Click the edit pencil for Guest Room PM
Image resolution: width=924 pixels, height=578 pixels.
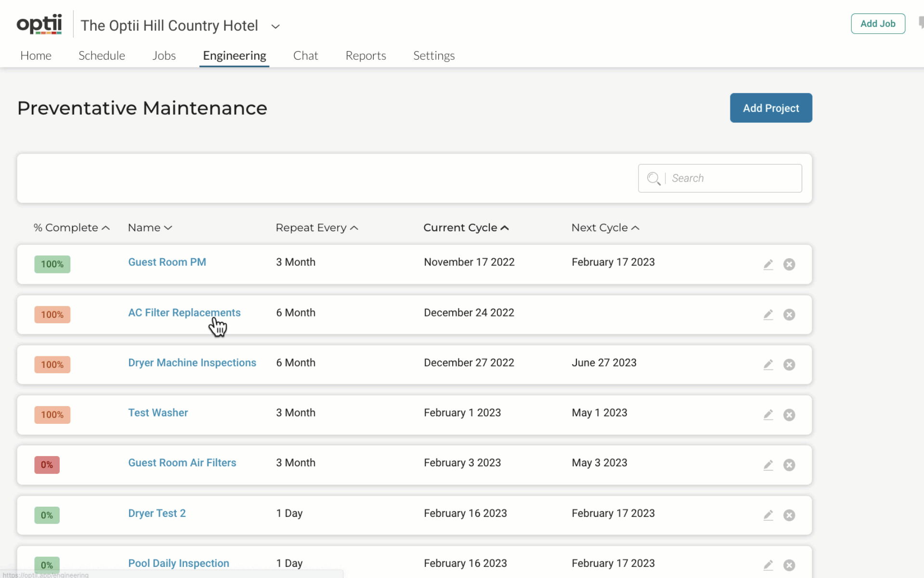[x=768, y=264]
